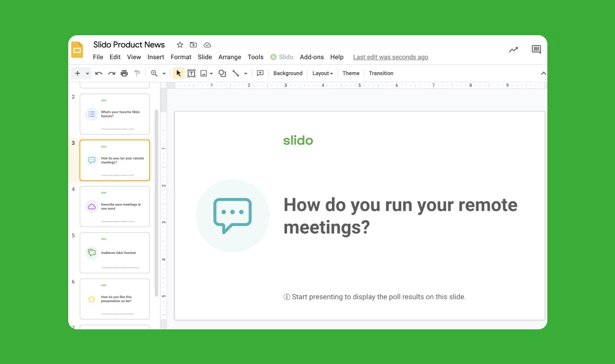This screenshot has height=364, width=615.
Task: Select slide 2 'What's your favorite Slido feature?' thumbnail
Action: tap(114, 114)
